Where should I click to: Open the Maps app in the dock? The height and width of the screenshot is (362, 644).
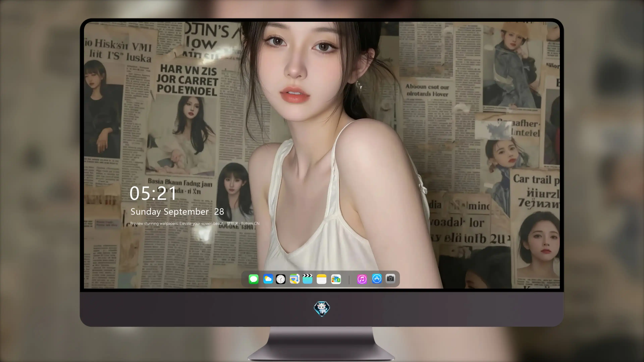point(294,279)
